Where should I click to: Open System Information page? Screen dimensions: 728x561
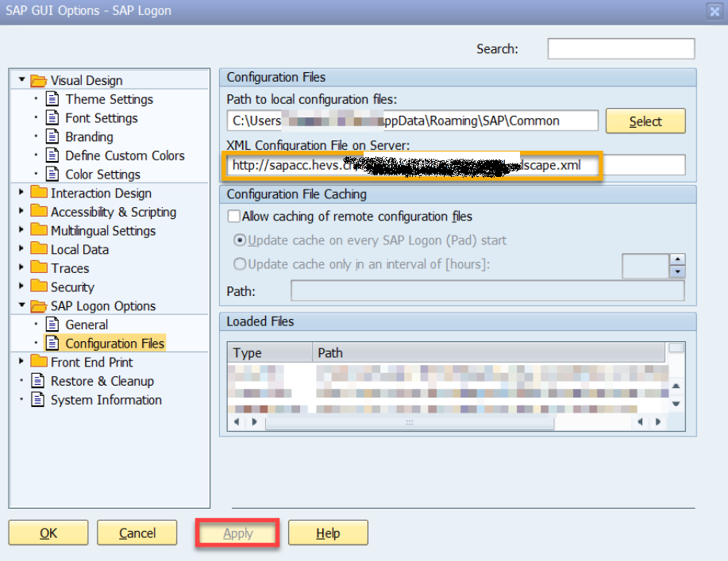[106, 400]
